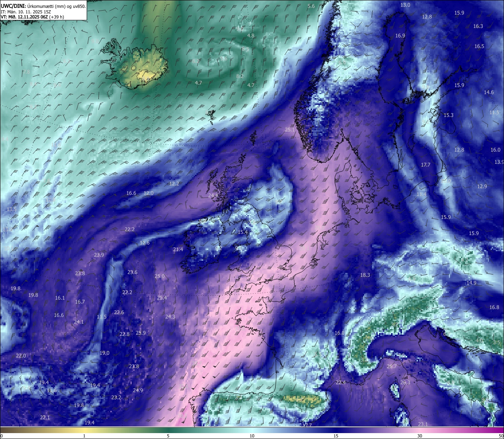This screenshot has width=504, height=439.
Task: Click the '50' end label on the color scale
Action: point(501,436)
